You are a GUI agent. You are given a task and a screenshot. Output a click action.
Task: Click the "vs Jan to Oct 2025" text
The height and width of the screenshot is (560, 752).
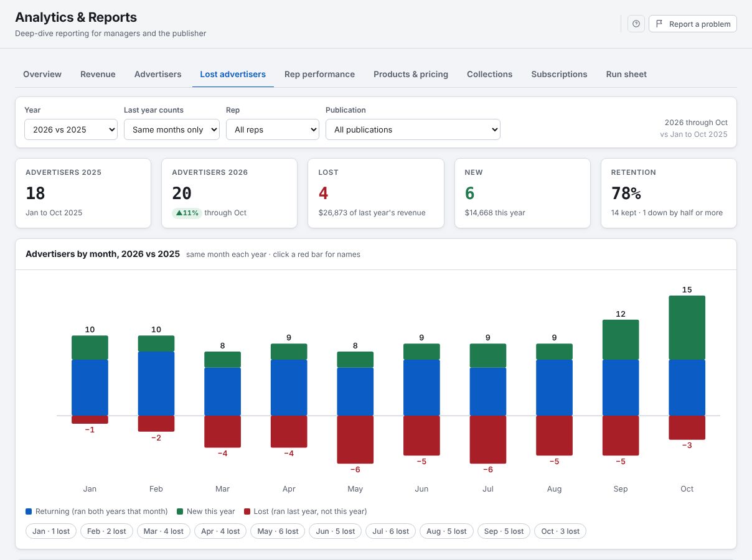coord(694,134)
